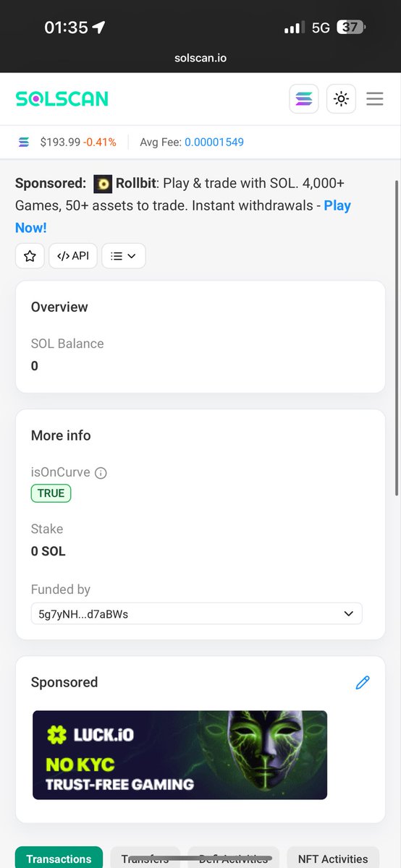
Task: Click the Sponsored edit pencil icon
Action: coord(363,682)
